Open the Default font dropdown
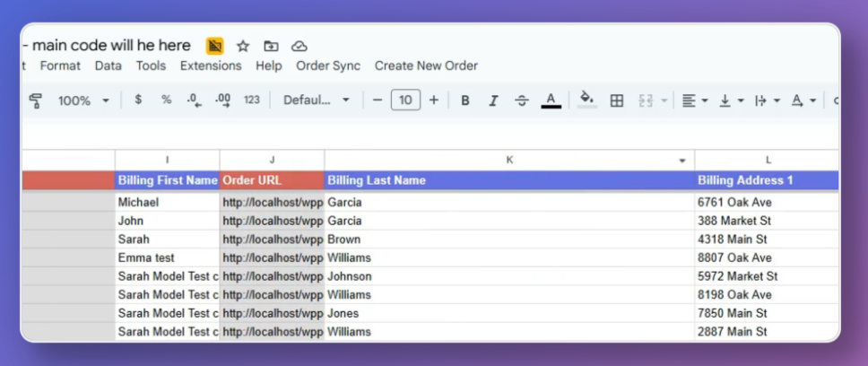 (317, 100)
